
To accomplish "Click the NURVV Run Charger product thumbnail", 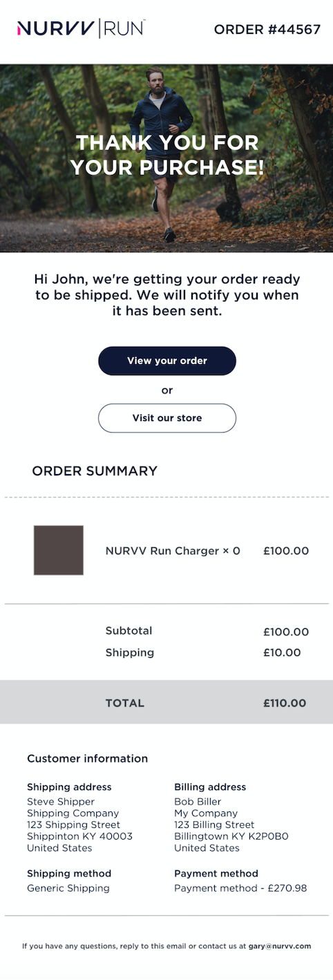I will click(x=59, y=550).
